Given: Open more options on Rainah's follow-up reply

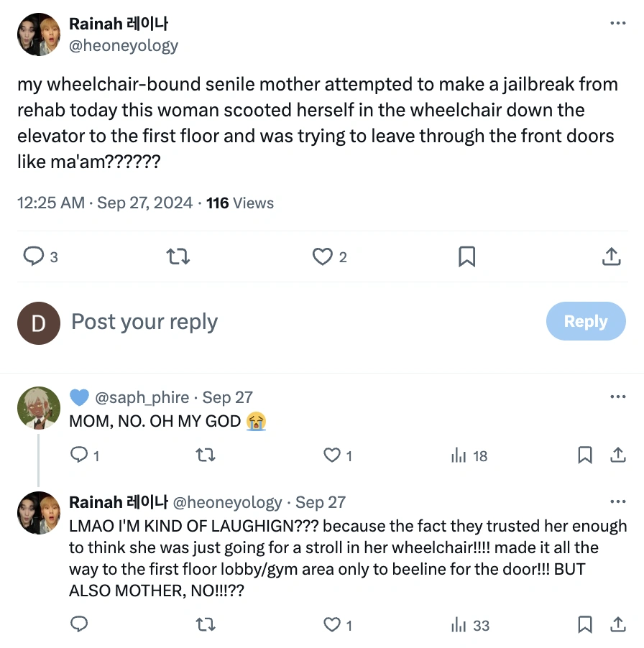Looking at the screenshot, I should click(617, 502).
